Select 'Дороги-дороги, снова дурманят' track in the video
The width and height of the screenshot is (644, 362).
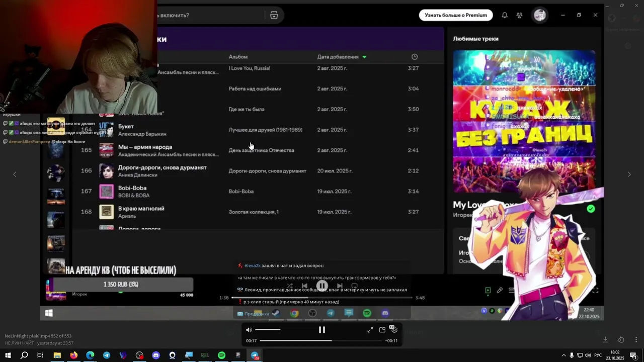tap(259, 170)
